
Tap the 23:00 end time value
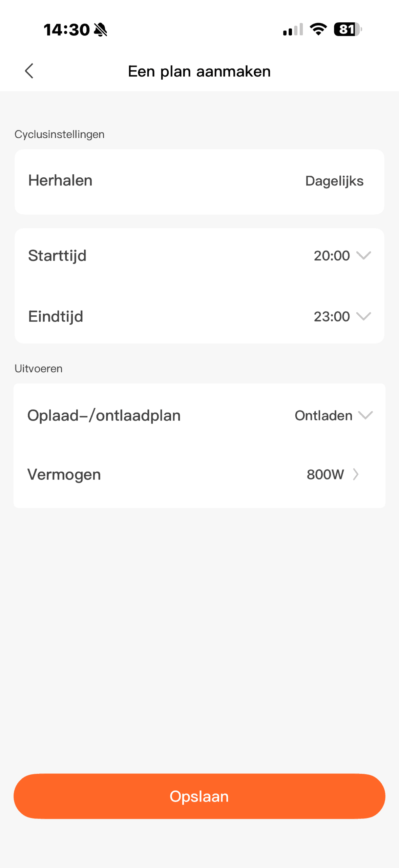tap(332, 317)
